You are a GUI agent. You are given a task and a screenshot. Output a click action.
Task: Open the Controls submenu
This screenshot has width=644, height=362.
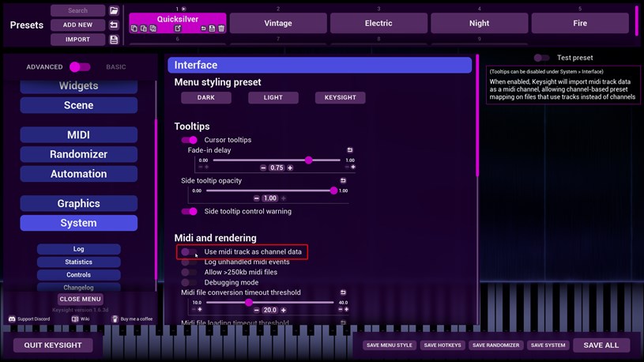(78, 274)
